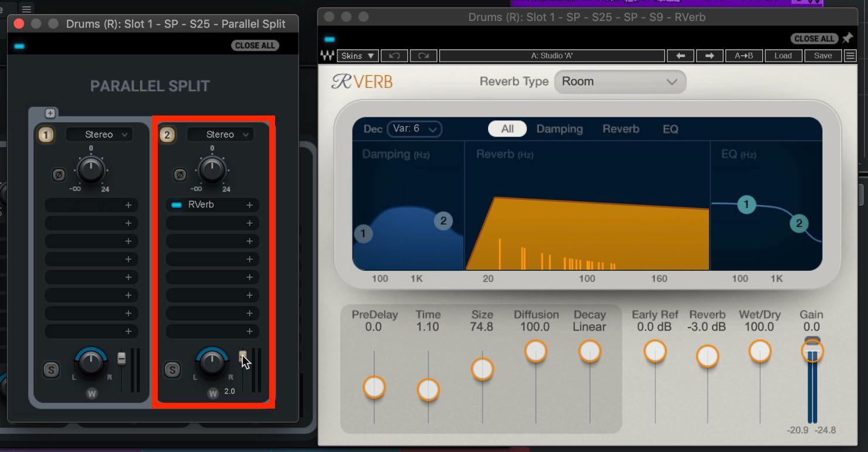This screenshot has width=868, height=452.
Task: Click the Reverb level slider handle
Action: coord(707,356)
